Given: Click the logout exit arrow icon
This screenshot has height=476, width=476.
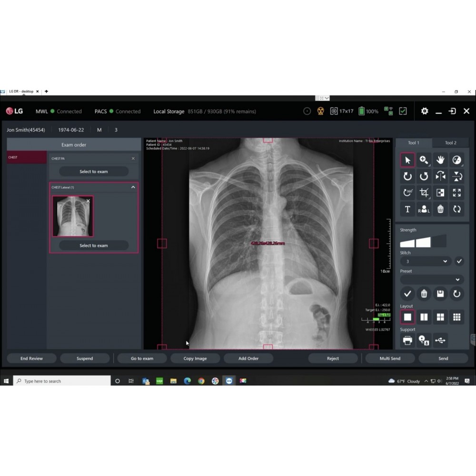Looking at the screenshot, I should coord(452,111).
